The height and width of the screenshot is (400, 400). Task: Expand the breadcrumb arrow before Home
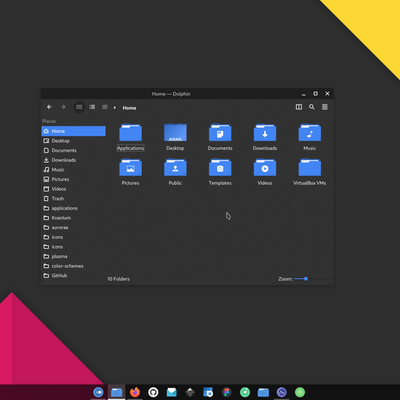[x=115, y=108]
